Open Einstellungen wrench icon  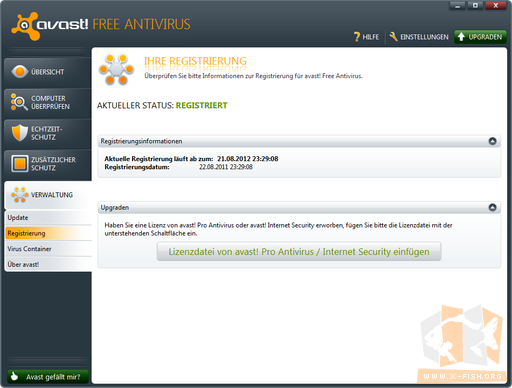(x=394, y=37)
